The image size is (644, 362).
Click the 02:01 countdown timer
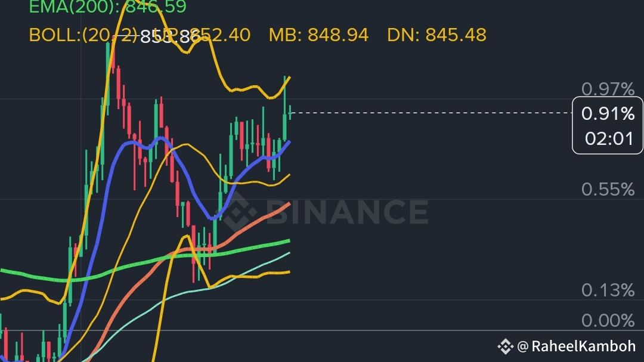[609, 139]
